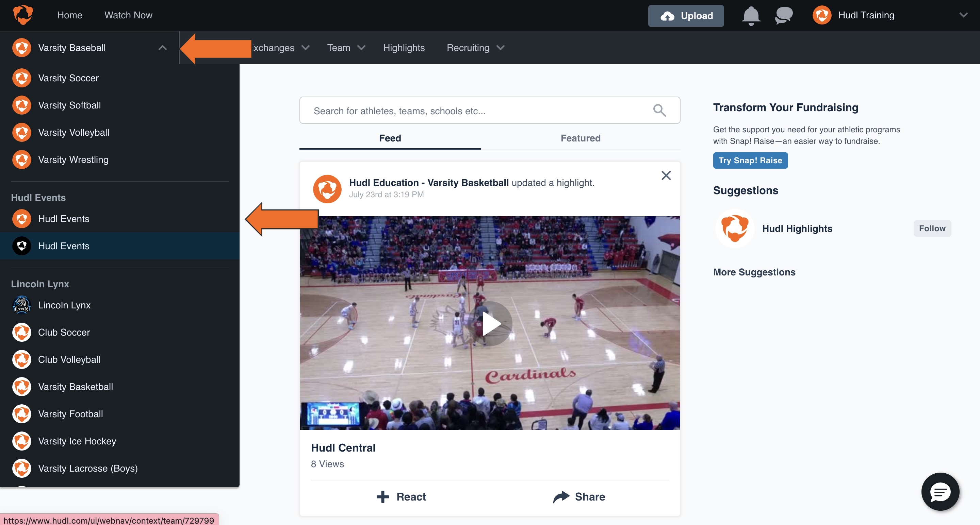Collapse the Varsity Baseball team switcher
980x525 pixels.
coord(162,48)
